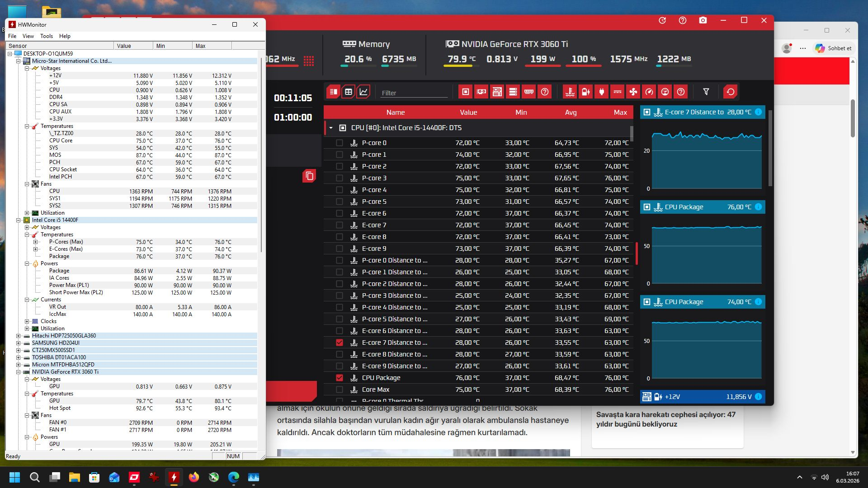
Task: Uncheck the E-core 7 Distance to checkbox
Action: [340, 343]
